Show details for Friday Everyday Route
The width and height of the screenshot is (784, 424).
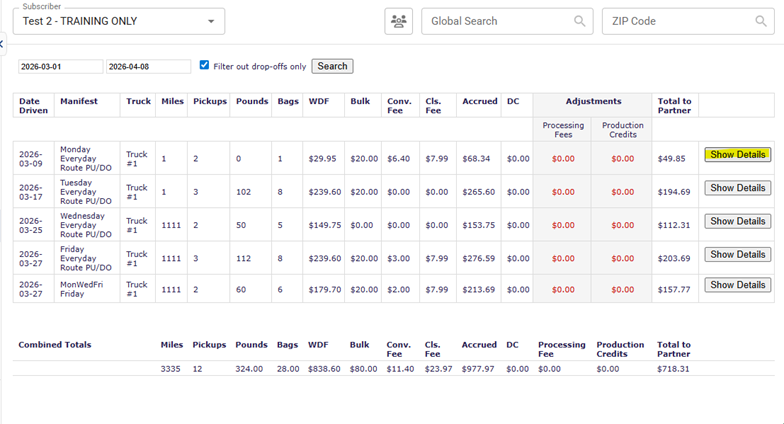[737, 255]
